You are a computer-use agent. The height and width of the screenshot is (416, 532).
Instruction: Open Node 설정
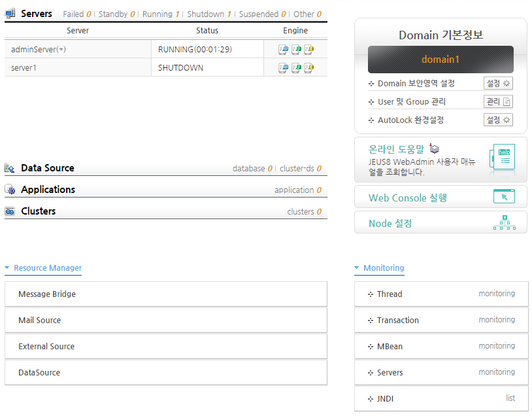[x=390, y=223]
